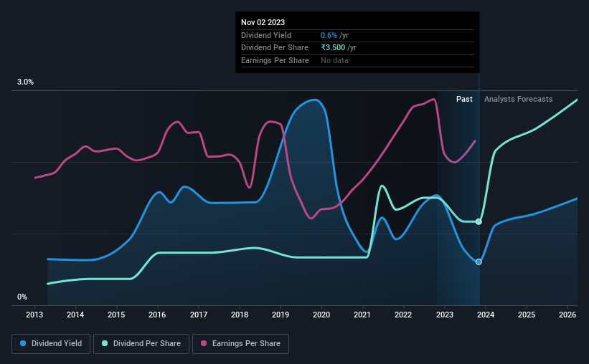Click the 0.6% dividend yield value
This screenshot has width=589, height=364.
point(329,35)
